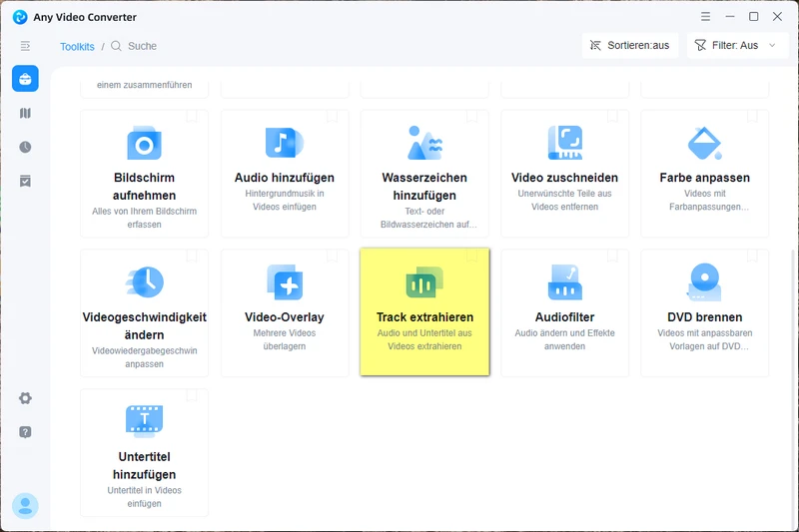Viewport: 799px width, 532px height.
Task: Open the Audio hinzufügen music note icon
Action: click(285, 143)
